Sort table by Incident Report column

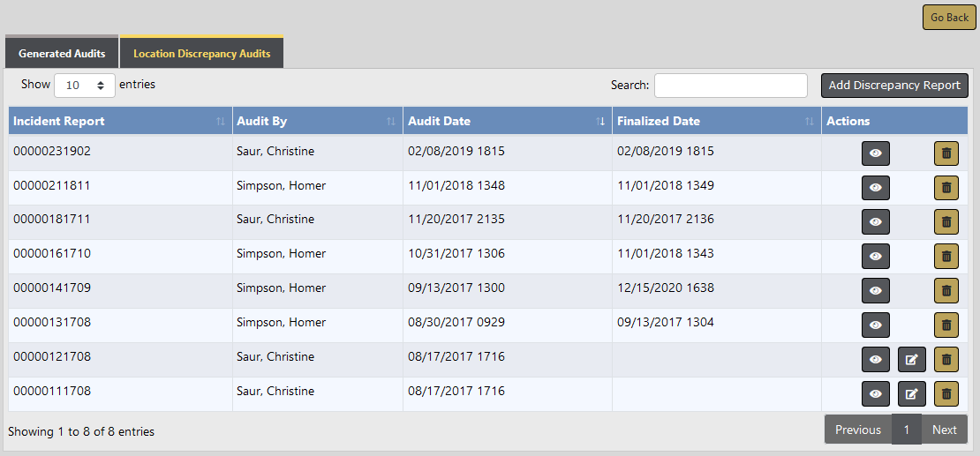(120, 122)
